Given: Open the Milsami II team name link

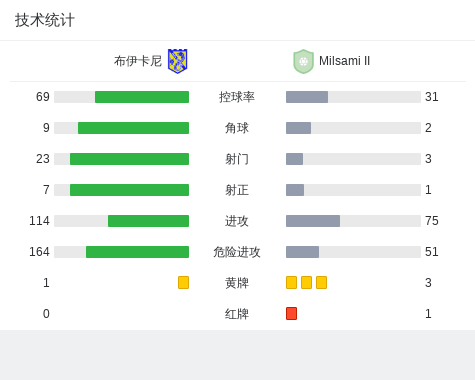Looking at the screenshot, I should 344,61.
